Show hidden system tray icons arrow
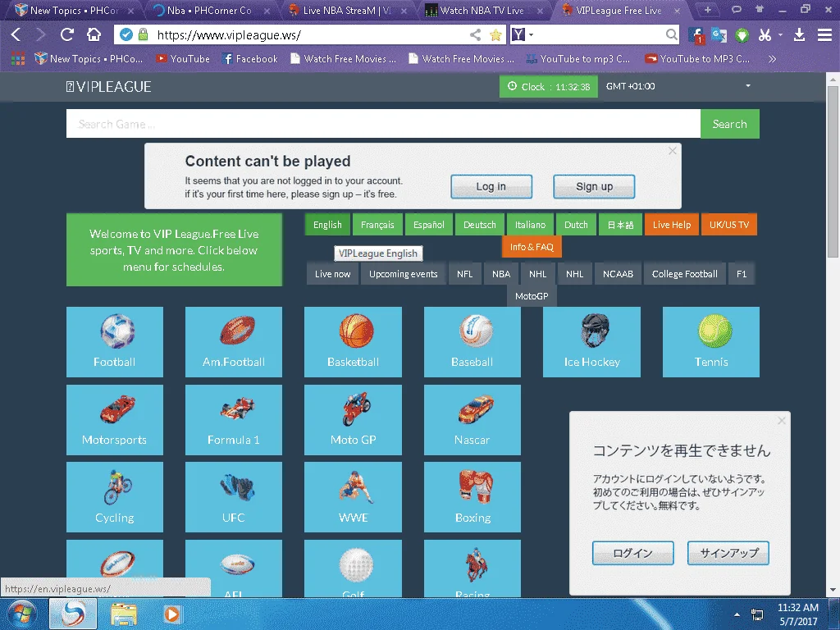This screenshot has height=630, width=840. (737, 614)
